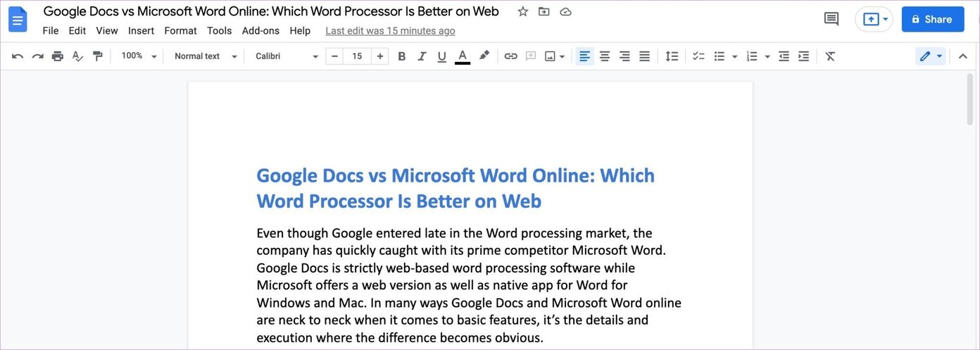Check cloud save status icon
This screenshot has width=980, height=350.
click(565, 11)
